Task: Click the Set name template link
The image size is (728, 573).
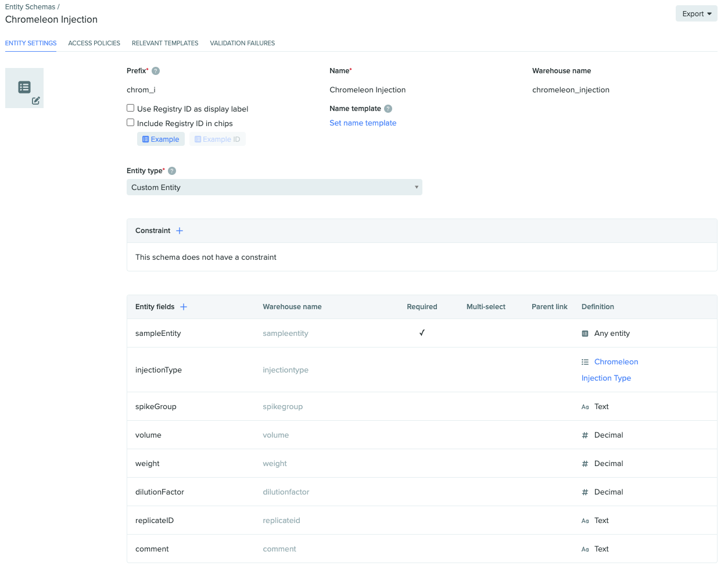Action: tap(363, 123)
